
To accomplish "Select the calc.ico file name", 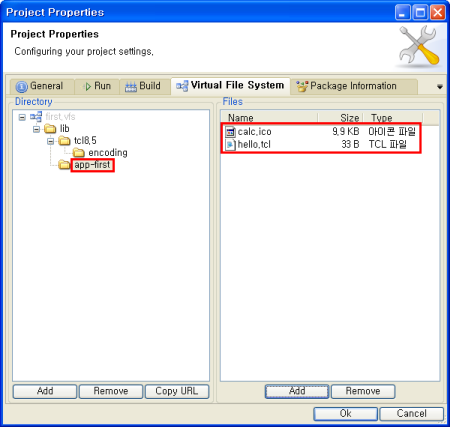I will tap(254, 132).
